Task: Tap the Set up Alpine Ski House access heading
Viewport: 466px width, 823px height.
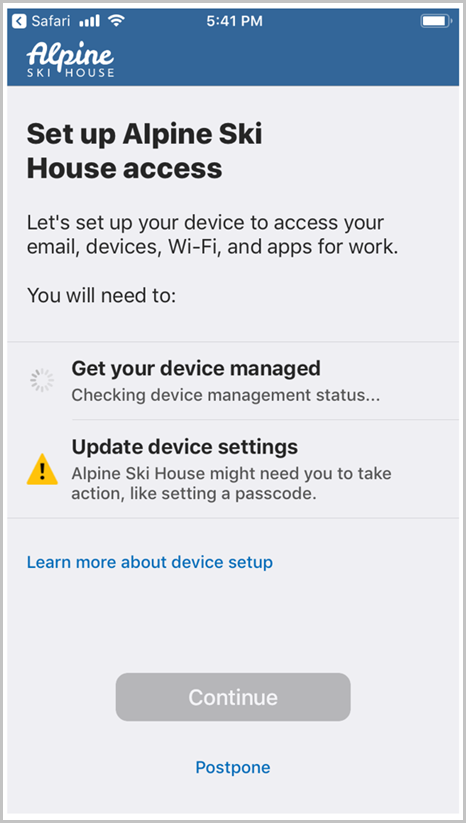Action: (144, 151)
